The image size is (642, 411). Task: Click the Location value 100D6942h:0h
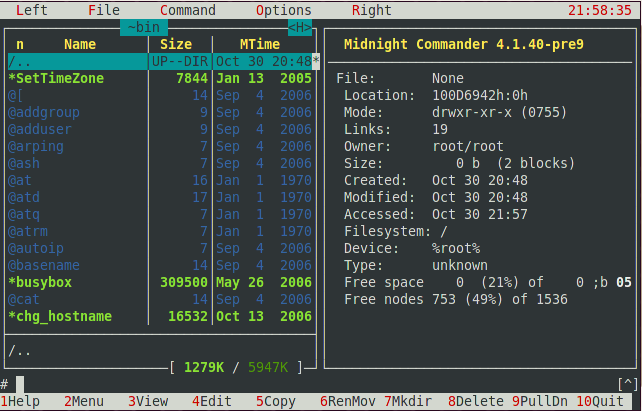click(x=480, y=95)
